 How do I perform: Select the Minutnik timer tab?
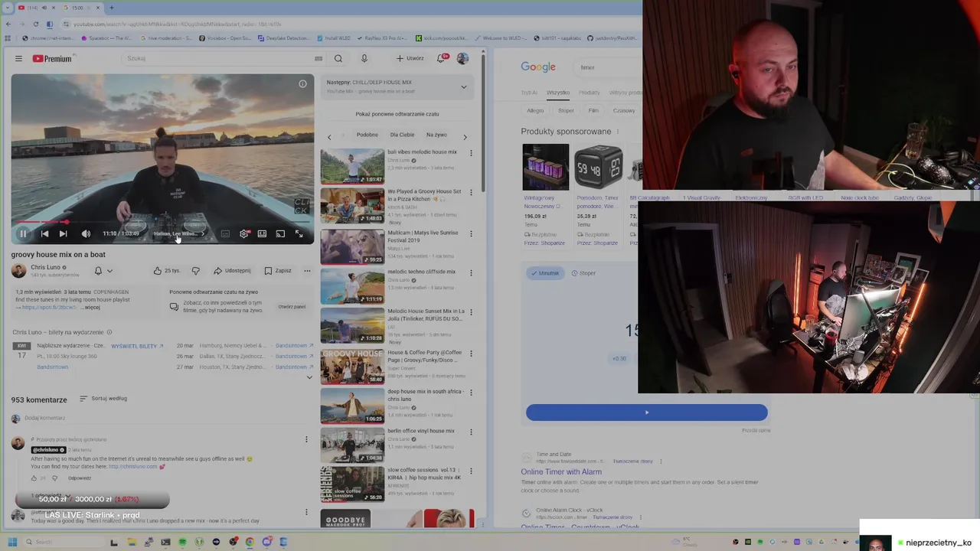pyautogui.click(x=544, y=273)
